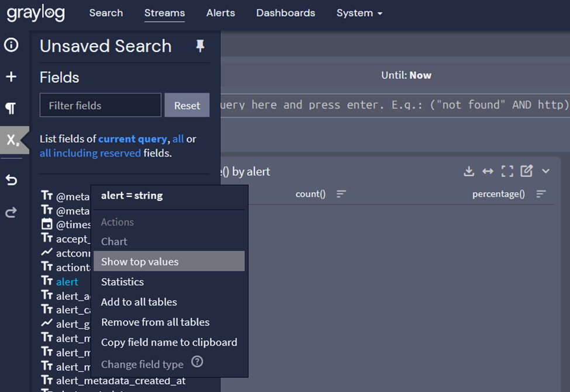Select Copy field name to clipboard
The width and height of the screenshot is (570, 392).
click(169, 342)
